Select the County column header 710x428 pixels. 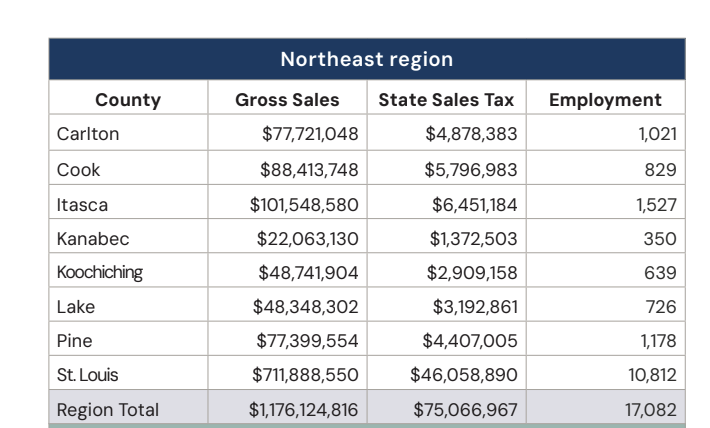(128, 100)
